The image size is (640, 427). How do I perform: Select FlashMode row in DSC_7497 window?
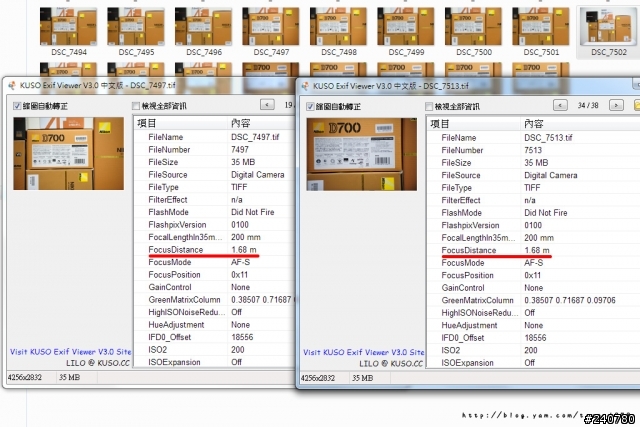click(214, 212)
